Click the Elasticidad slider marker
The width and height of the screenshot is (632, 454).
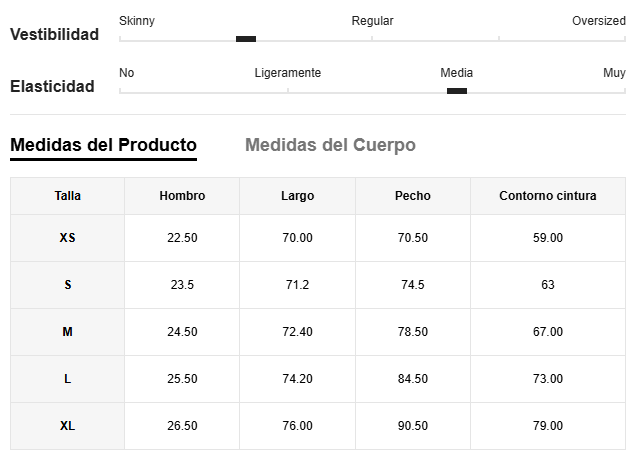click(457, 91)
